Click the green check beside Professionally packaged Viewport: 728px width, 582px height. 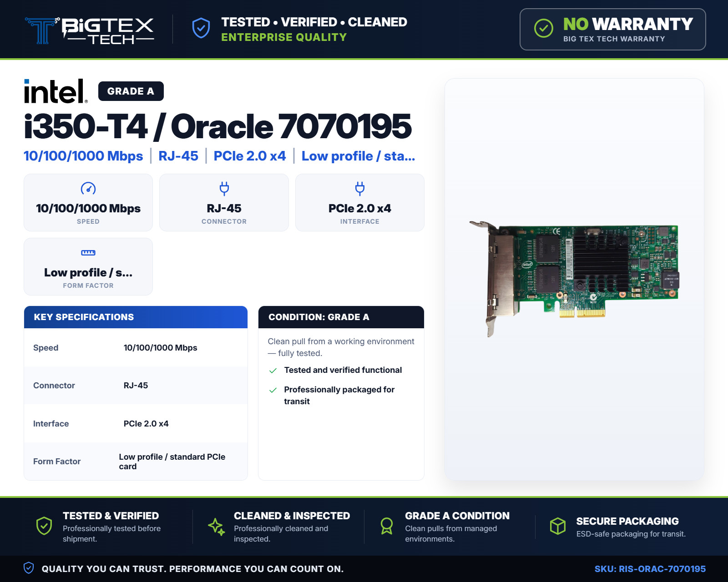273,390
